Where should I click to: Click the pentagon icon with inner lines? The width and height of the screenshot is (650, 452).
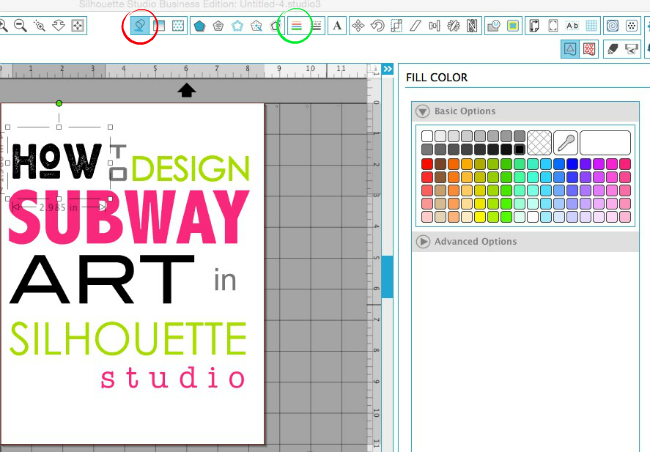tap(218, 26)
